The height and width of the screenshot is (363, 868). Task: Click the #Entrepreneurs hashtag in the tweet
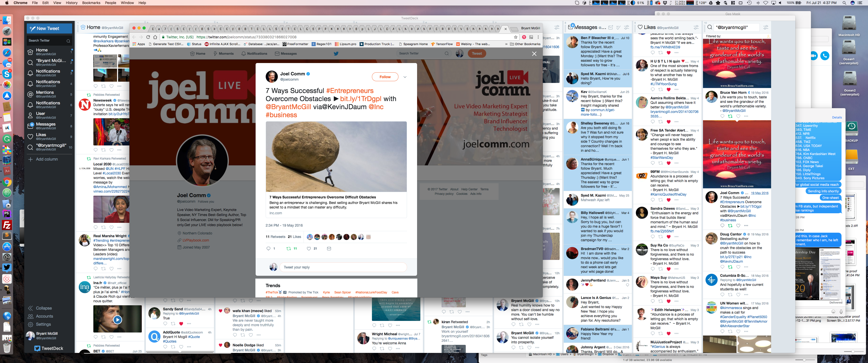[350, 91]
